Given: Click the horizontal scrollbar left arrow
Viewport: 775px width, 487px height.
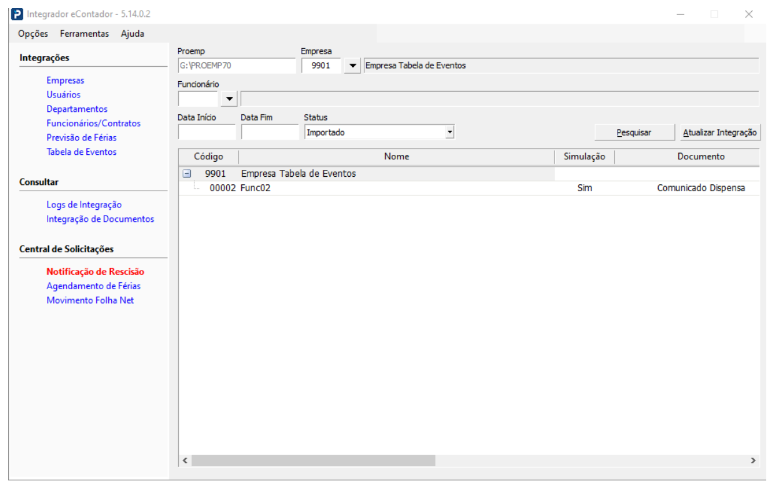Looking at the screenshot, I should [185, 460].
